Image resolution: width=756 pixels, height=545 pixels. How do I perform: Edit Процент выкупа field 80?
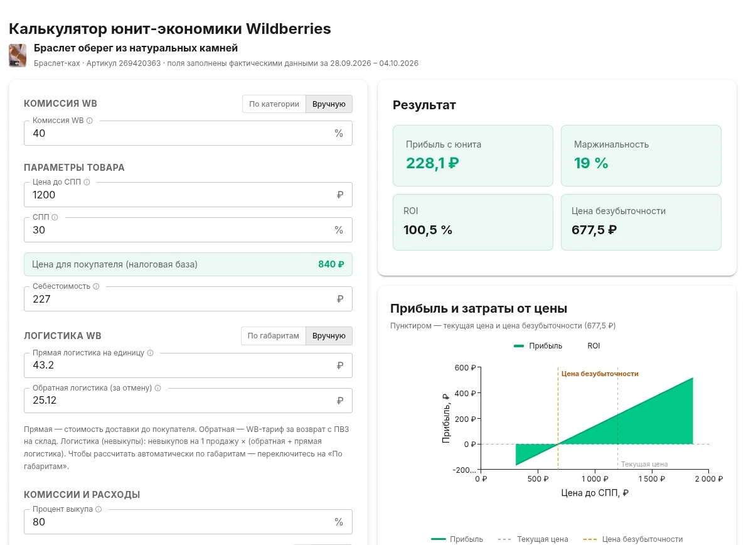point(188,522)
